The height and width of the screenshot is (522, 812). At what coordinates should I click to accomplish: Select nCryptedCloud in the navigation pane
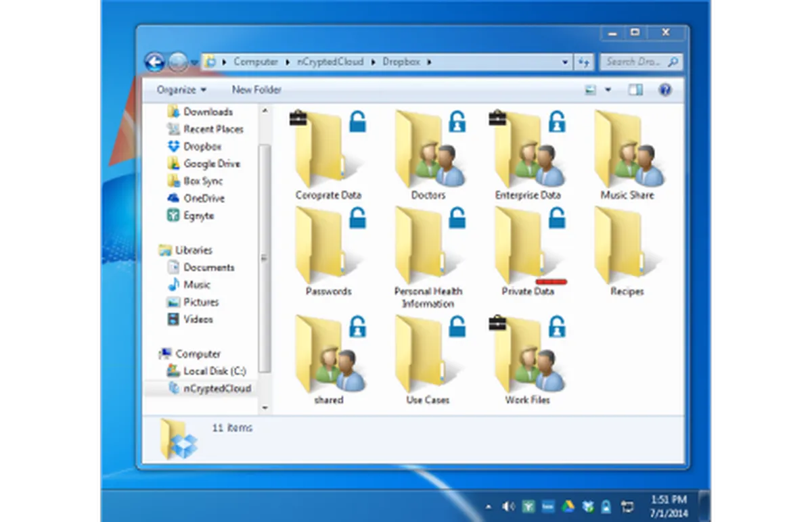pos(217,389)
